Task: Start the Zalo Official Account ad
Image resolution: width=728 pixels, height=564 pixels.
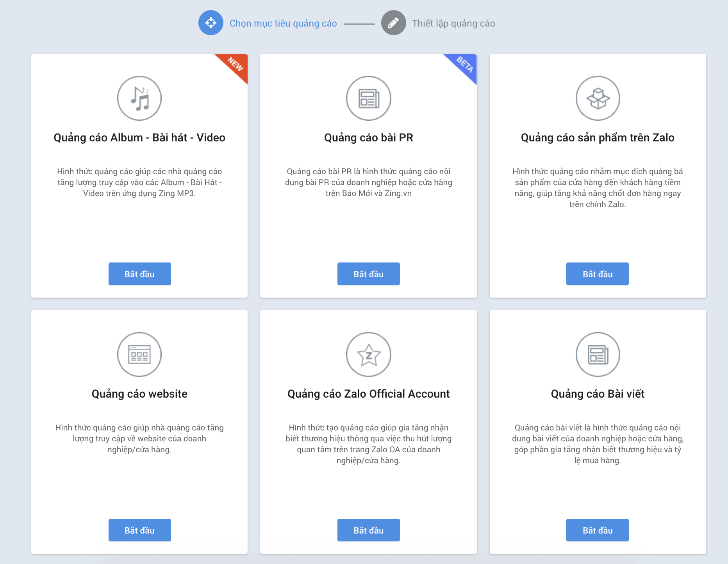Action: pyautogui.click(x=369, y=530)
